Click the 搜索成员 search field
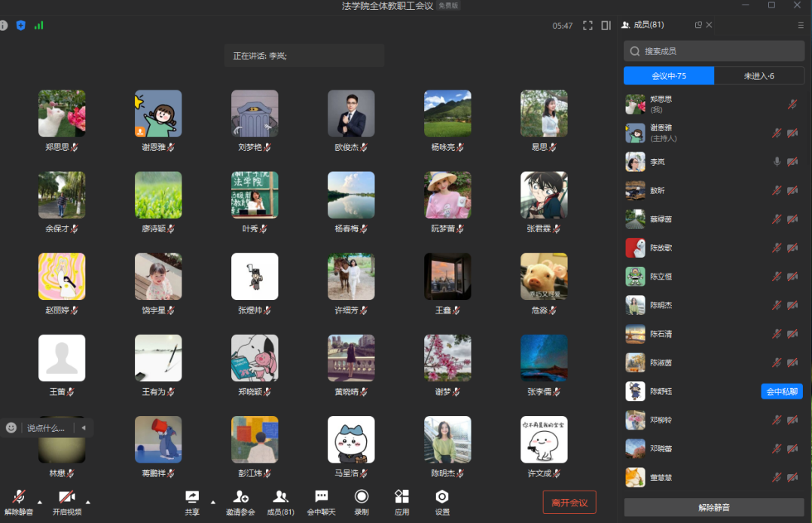The height and width of the screenshot is (523, 812). (714, 51)
